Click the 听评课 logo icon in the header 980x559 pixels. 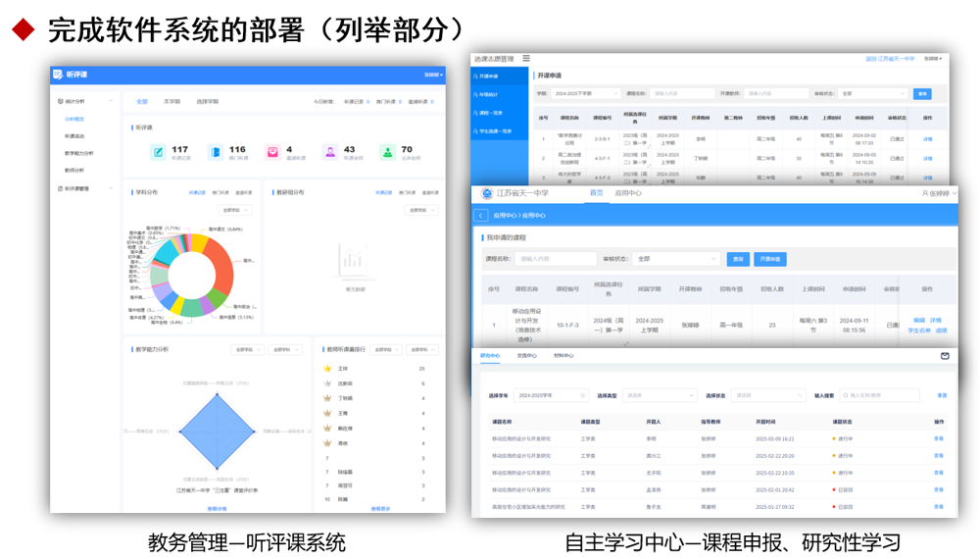tap(59, 75)
